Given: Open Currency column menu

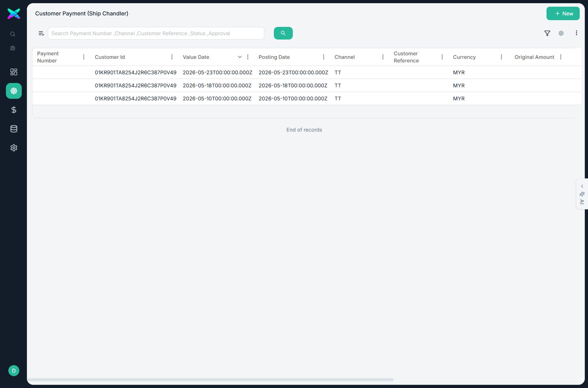Looking at the screenshot, I should [x=501, y=57].
